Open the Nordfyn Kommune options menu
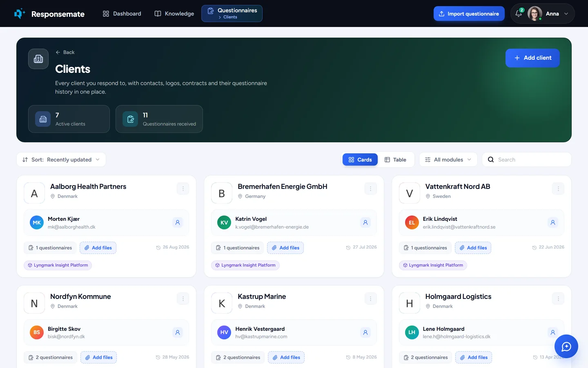This screenshot has height=368, width=588. (183, 299)
